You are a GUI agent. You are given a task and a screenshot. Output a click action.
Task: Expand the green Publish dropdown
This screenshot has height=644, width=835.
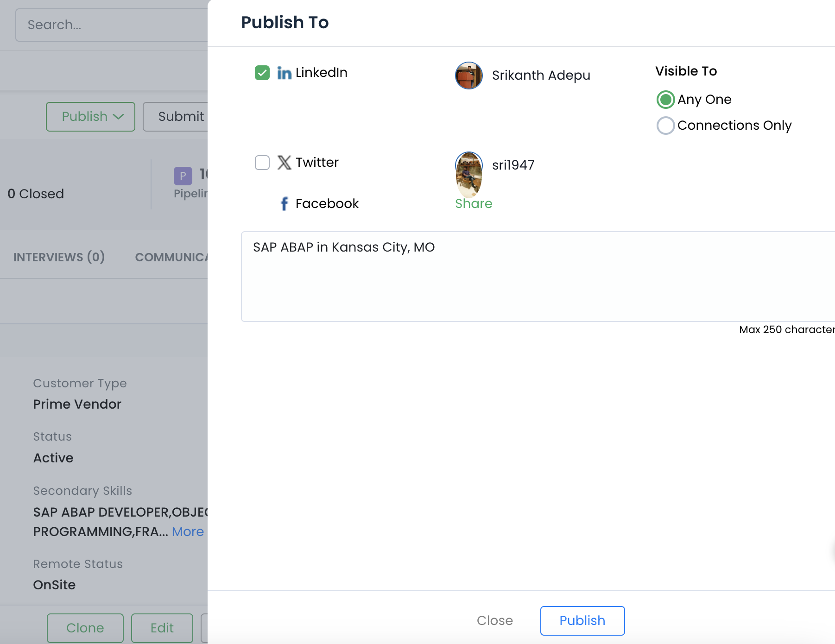point(91,117)
